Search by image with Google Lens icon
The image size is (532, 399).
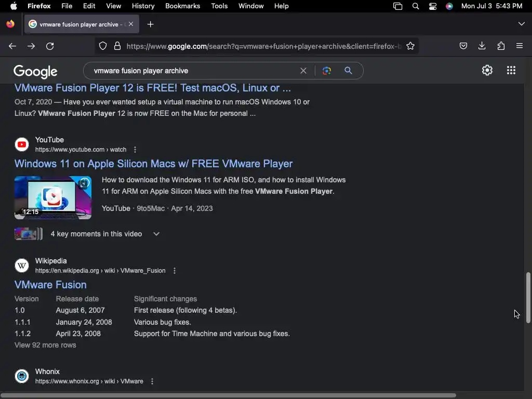(x=326, y=71)
